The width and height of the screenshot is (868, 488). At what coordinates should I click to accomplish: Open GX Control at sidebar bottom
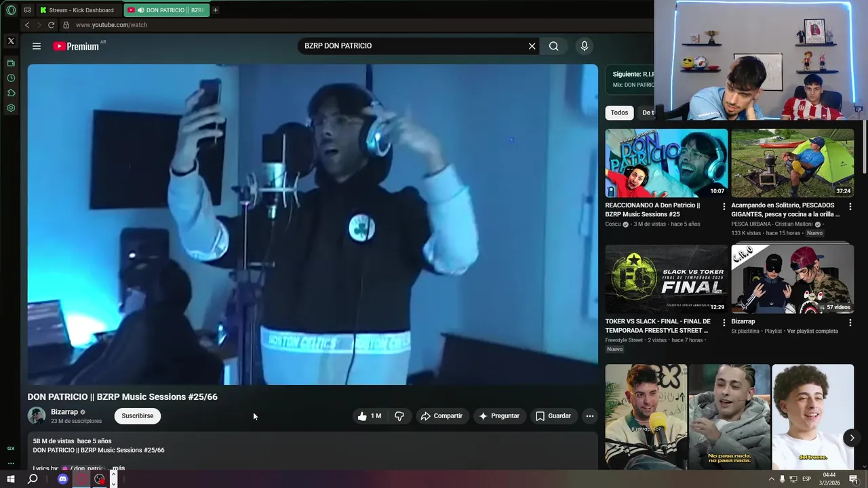click(x=11, y=449)
